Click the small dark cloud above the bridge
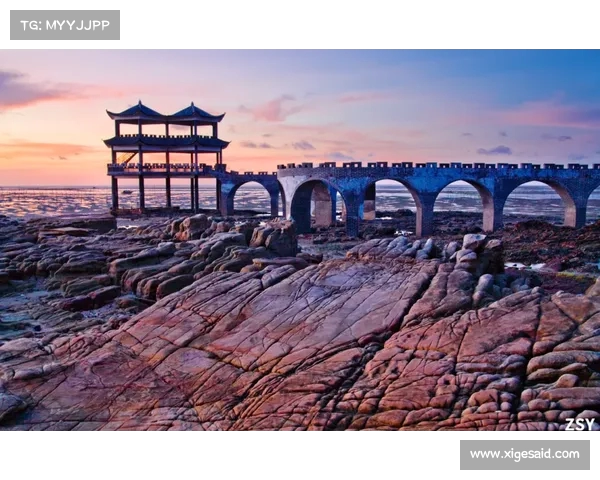600x480 pixels. [494, 150]
